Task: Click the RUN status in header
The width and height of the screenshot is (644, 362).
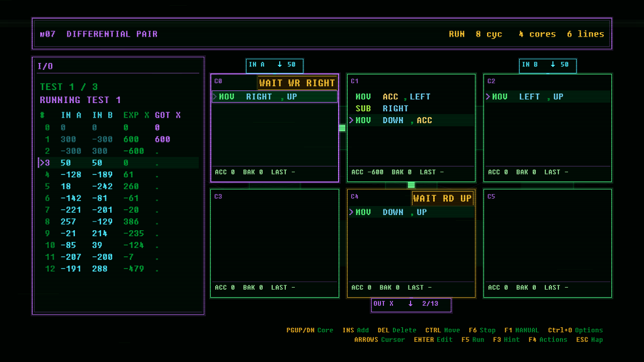Action: pos(457,34)
